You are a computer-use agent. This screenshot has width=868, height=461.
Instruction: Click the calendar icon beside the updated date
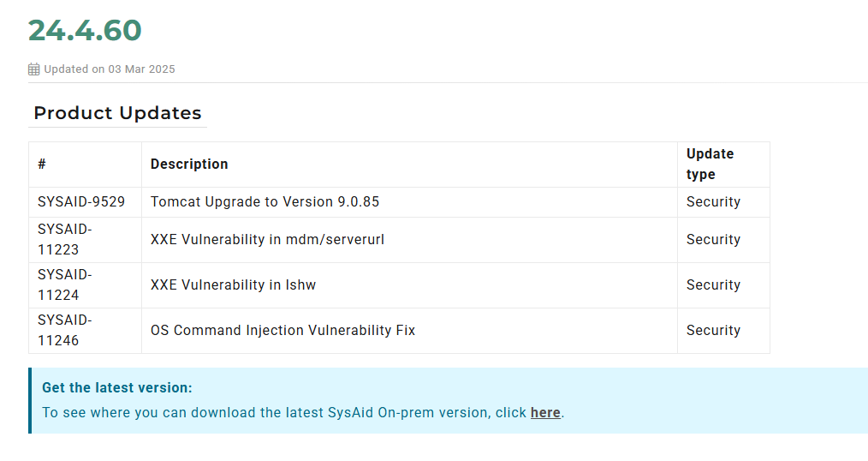pyautogui.click(x=33, y=69)
